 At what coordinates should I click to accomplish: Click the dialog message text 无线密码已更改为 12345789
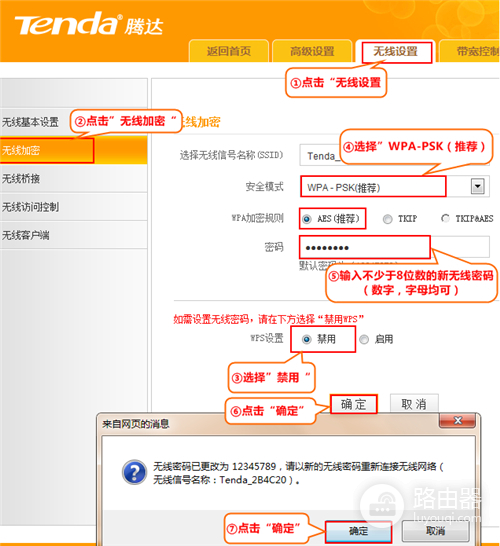pyautogui.click(x=298, y=473)
